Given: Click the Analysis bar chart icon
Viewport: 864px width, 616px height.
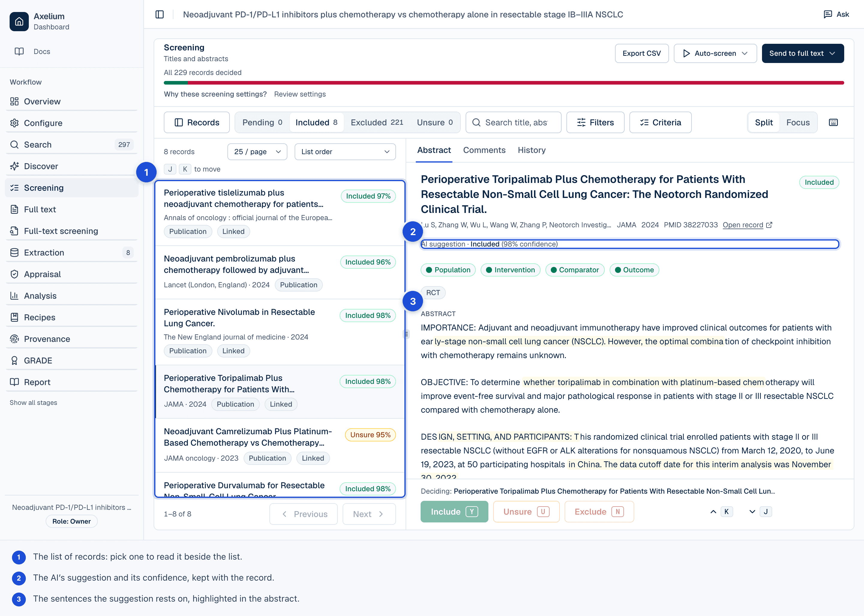Looking at the screenshot, I should tap(14, 295).
